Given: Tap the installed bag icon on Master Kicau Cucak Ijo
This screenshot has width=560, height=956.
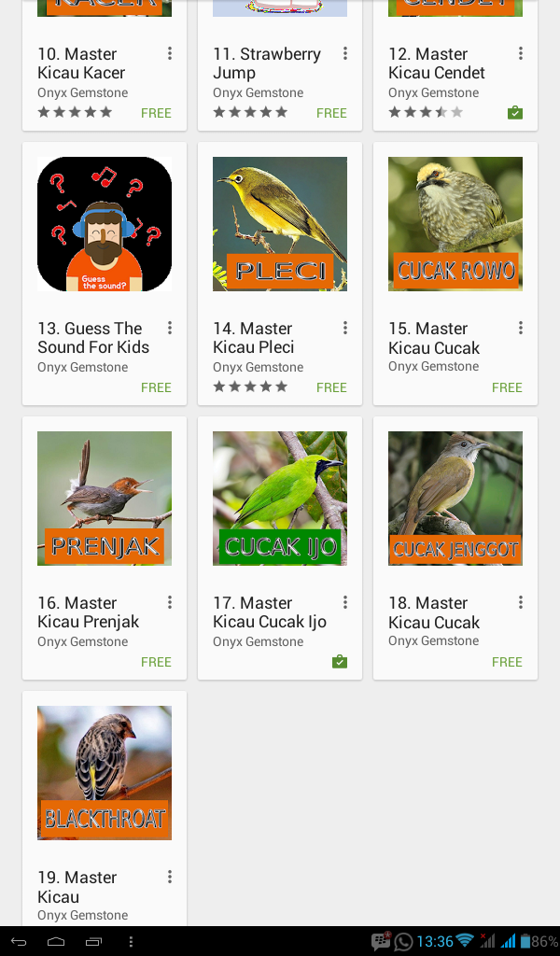Looking at the screenshot, I should (x=340, y=662).
